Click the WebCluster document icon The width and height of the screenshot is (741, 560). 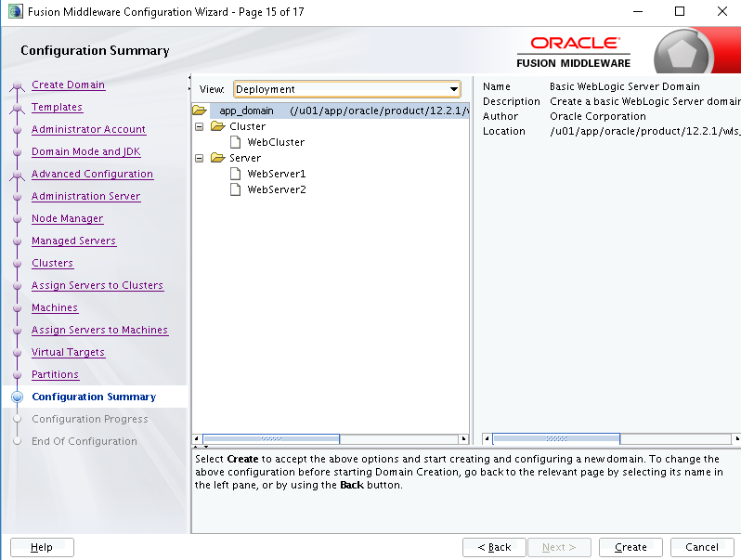(235, 142)
